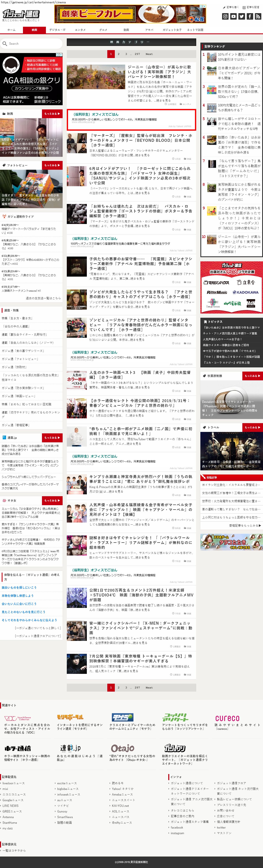This screenshot has width=263, height=868.
Task: Click もっとみる button for フォトレビュー section
Action: [x=52, y=166]
